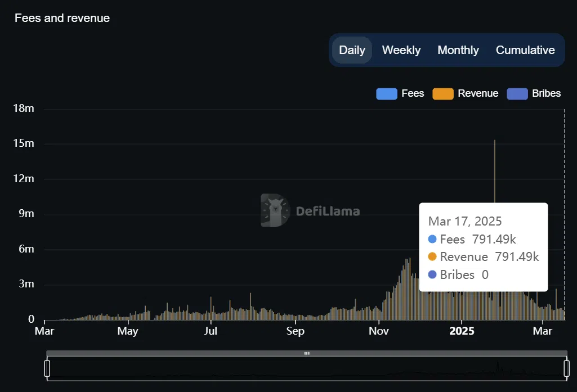The height and width of the screenshot is (392, 577).
Task: Click the blue Fees legend swatch
Action: [386, 94]
